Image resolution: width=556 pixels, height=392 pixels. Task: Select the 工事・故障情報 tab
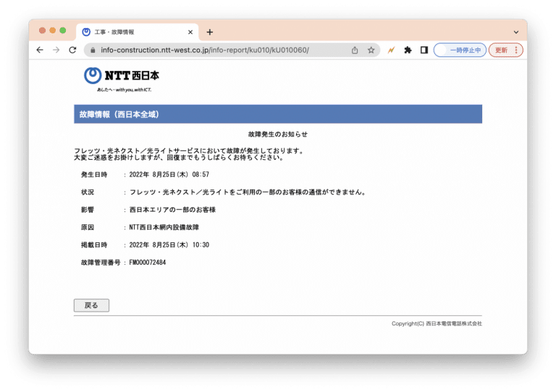coord(138,33)
